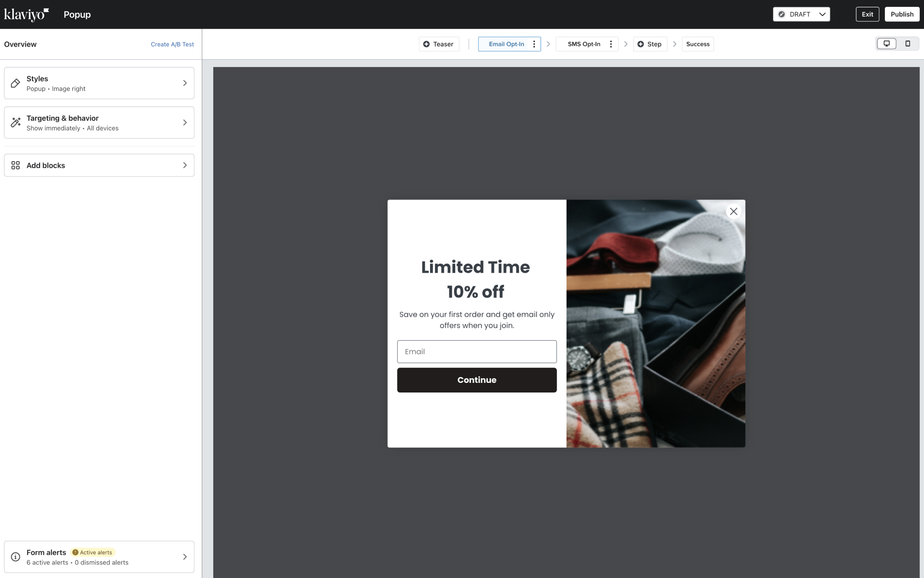924x578 pixels.
Task: Switch to desktop preview
Action: tap(887, 44)
